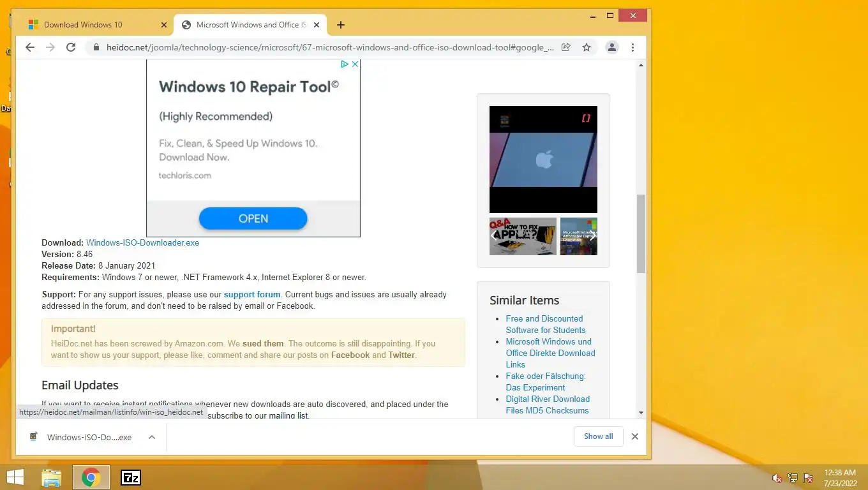Click the Chrome taskbar icon

coord(91,477)
